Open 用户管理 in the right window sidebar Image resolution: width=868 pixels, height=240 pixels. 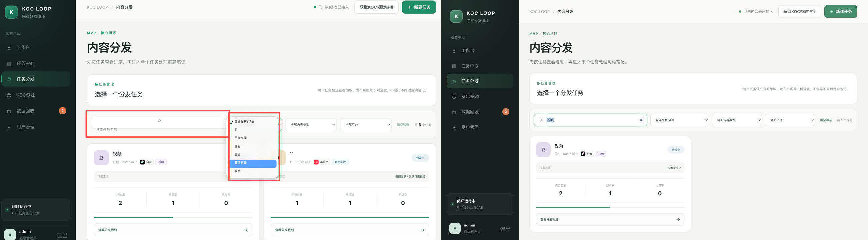480,127
